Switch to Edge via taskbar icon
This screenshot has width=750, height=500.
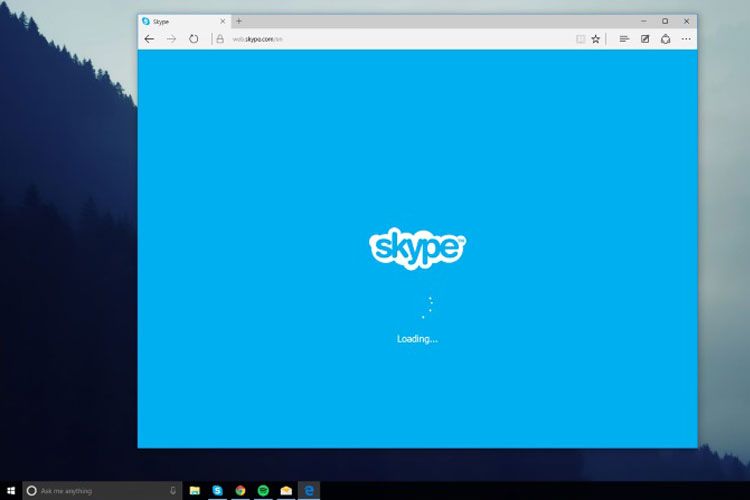(x=309, y=490)
